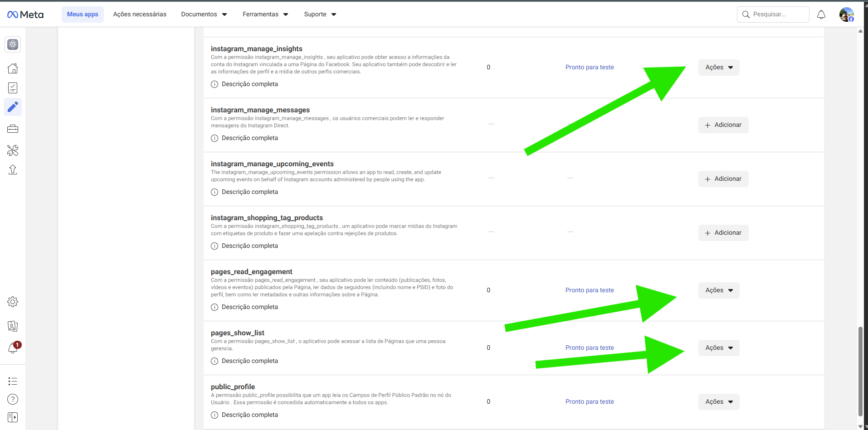Open app settings gear icon

tap(13, 302)
